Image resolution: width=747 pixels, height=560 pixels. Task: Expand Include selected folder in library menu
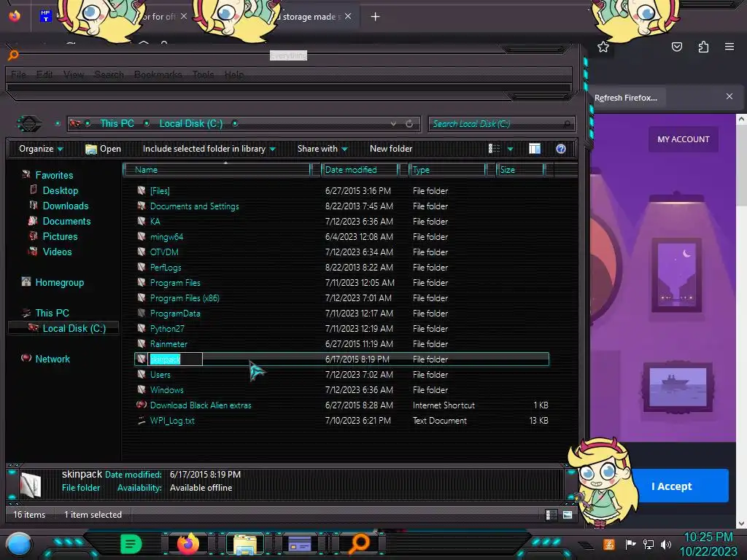tap(209, 149)
